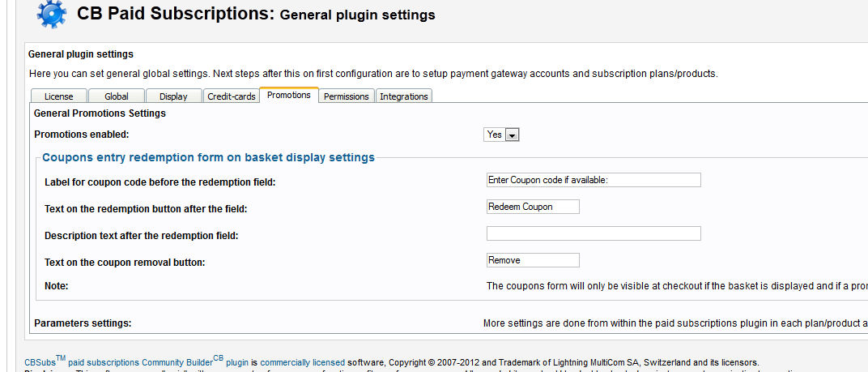The image size is (868, 372).
Task: Click the blue gear CB Paid Subscriptions icon
Action: [52, 14]
